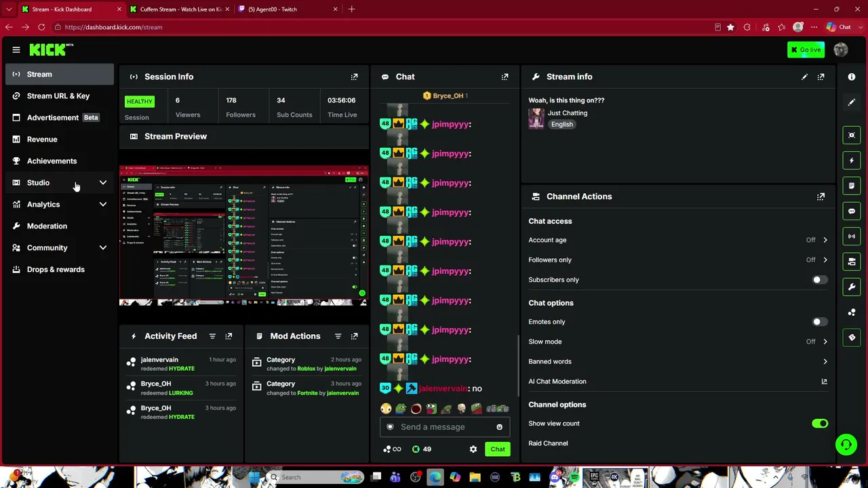
Task: Click the skull emote in quick emotes
Action: pyautogui.click(x=462, y=409)
